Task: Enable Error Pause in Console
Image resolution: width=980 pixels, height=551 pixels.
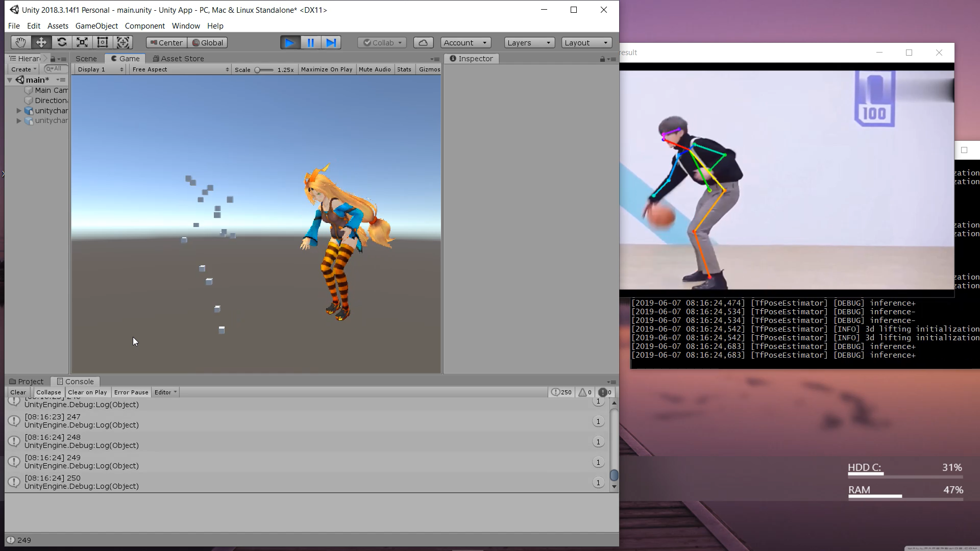Action: coord(131,392)
